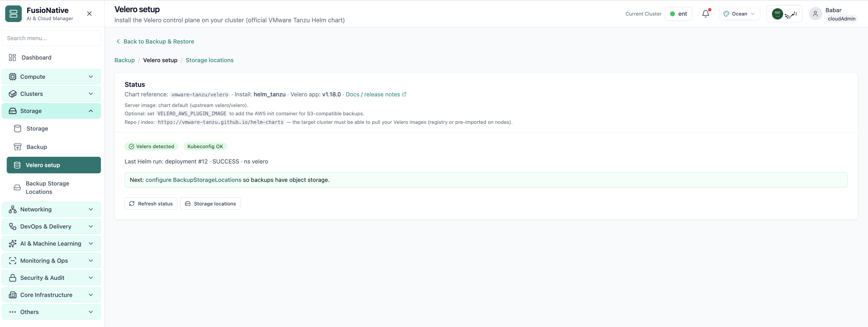Click the theme palette icon
The width and height of the screenshot is (868, 327).
(x=726, y=14)
